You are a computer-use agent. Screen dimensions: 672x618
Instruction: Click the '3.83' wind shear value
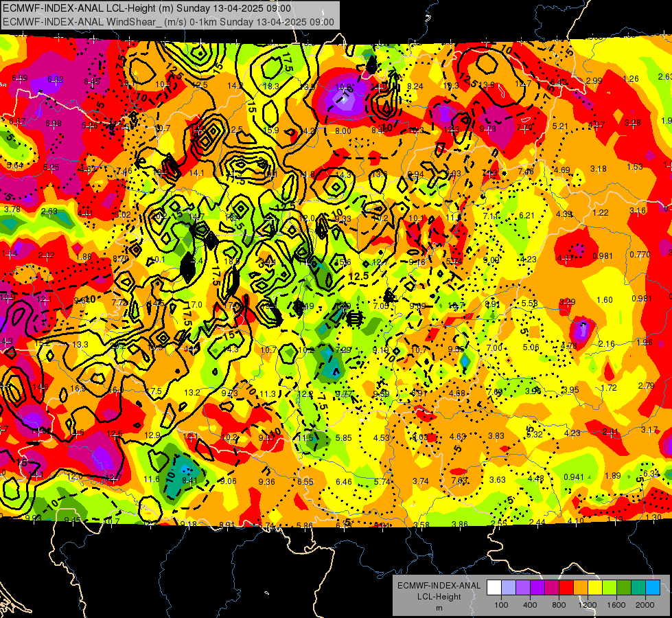coord(496,436)
